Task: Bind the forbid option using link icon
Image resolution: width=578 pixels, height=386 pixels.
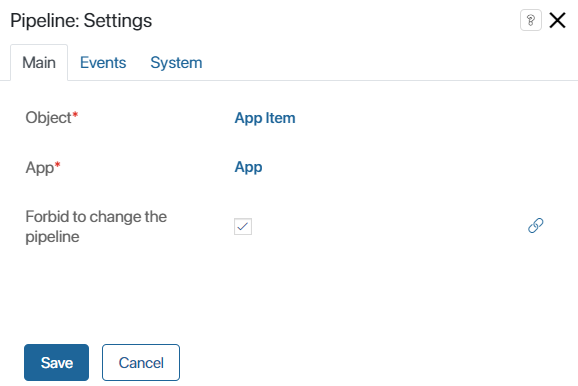Action: (x=536, y=226)
